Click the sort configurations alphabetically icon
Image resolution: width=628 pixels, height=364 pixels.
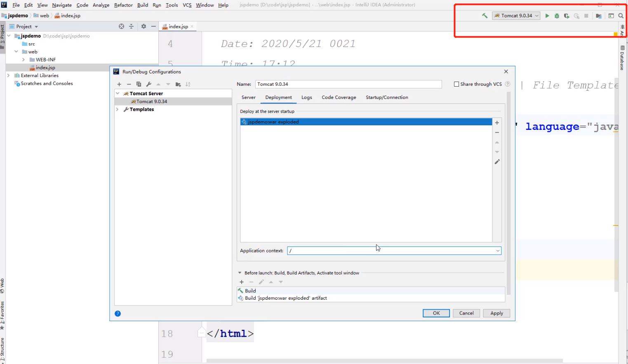[188, 84]
